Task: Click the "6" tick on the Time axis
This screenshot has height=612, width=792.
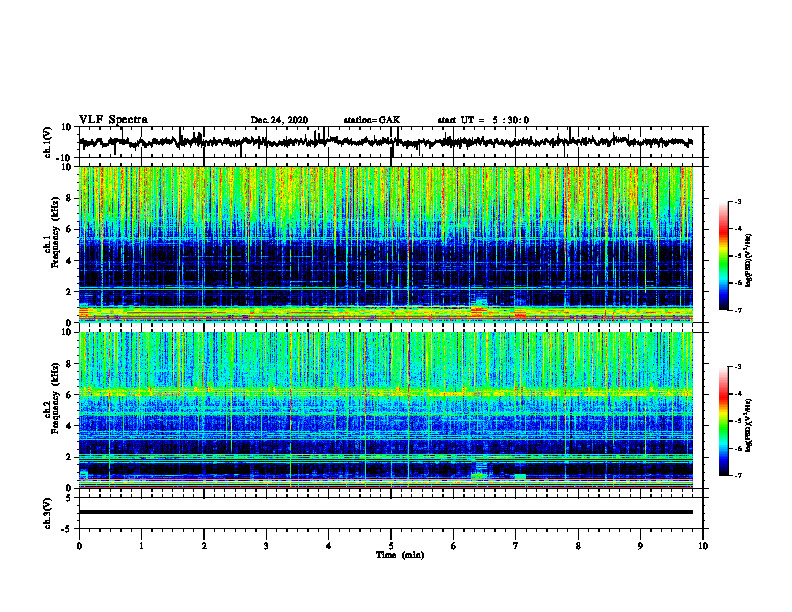Action: [454, 546]
